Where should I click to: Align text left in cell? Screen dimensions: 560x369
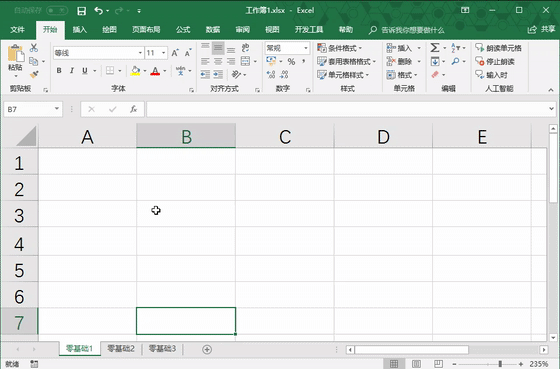[x=205, y=61]
